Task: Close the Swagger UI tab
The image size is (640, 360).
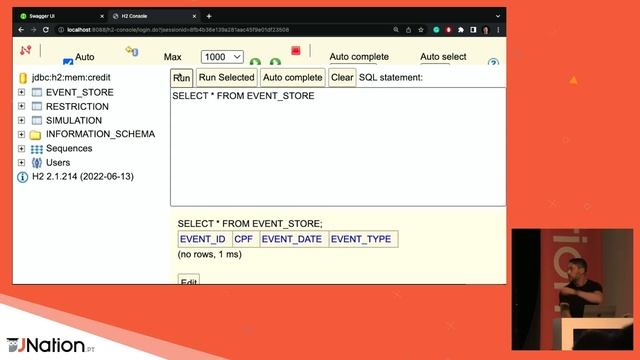Action: click(102, 16)
